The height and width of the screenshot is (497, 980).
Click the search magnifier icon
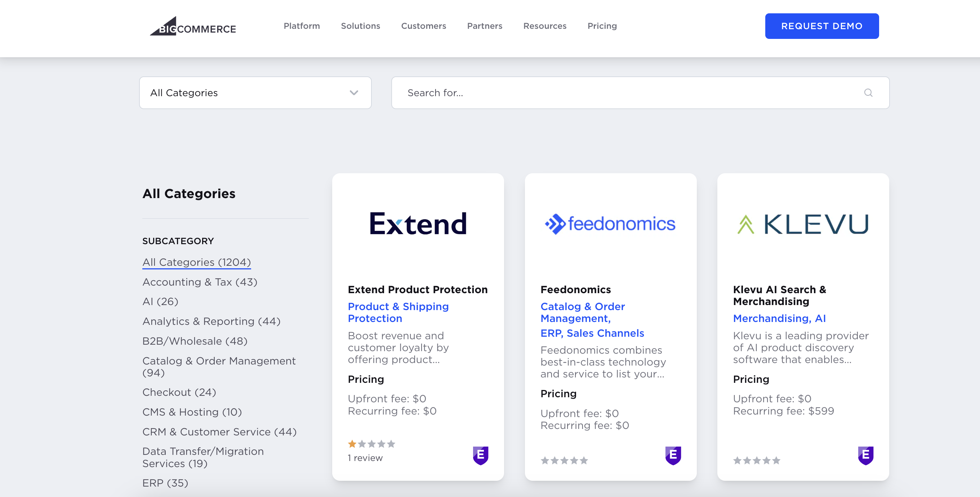click(868, 93)
